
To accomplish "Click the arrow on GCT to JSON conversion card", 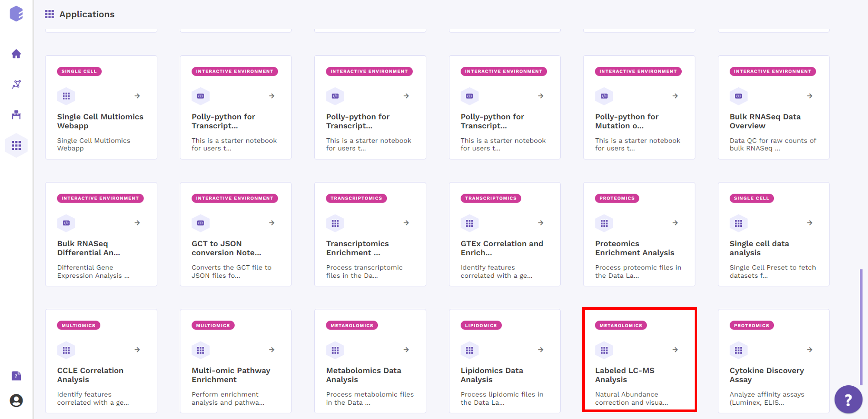I will [x=272, y=223].
